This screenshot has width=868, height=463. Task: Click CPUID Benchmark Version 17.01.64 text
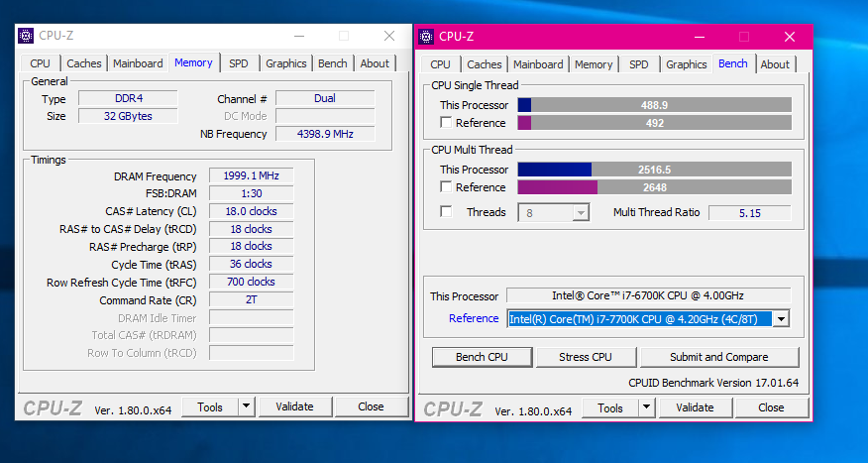(713, 383)
